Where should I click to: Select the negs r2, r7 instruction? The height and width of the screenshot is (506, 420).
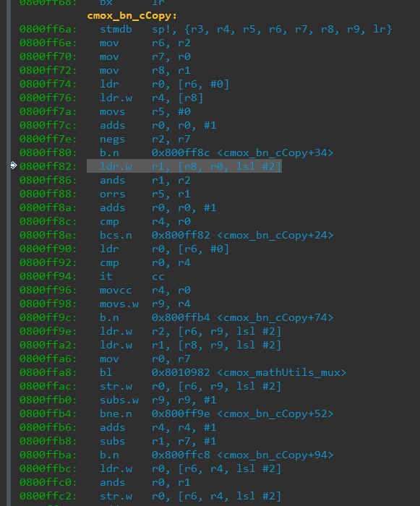pos(145,139)
